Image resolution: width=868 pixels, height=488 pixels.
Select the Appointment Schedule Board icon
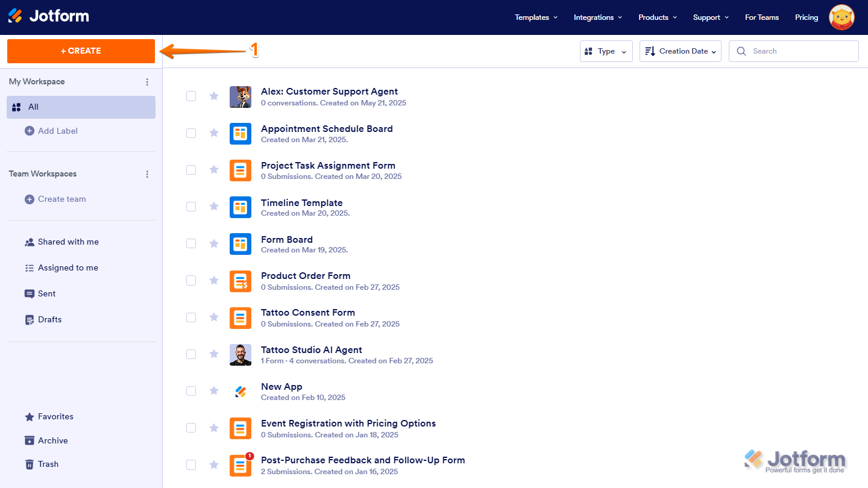tap(241, 133)
